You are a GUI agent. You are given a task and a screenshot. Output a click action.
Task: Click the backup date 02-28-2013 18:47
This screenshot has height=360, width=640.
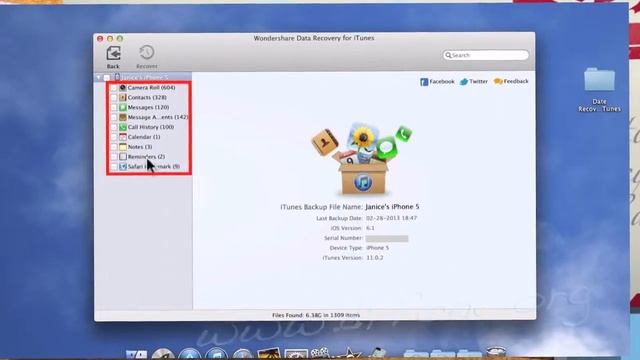pyautogui.click(x=391, y=218)
